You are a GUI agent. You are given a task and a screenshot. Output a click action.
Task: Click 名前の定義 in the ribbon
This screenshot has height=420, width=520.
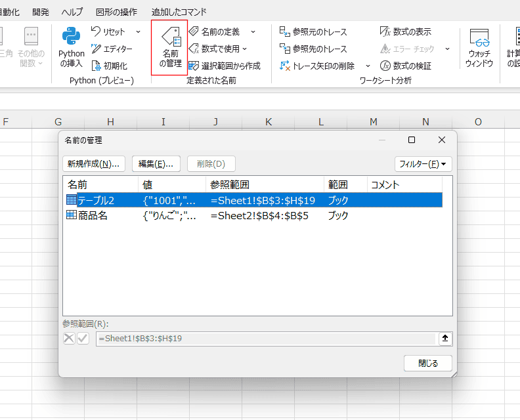coord(215,31)
